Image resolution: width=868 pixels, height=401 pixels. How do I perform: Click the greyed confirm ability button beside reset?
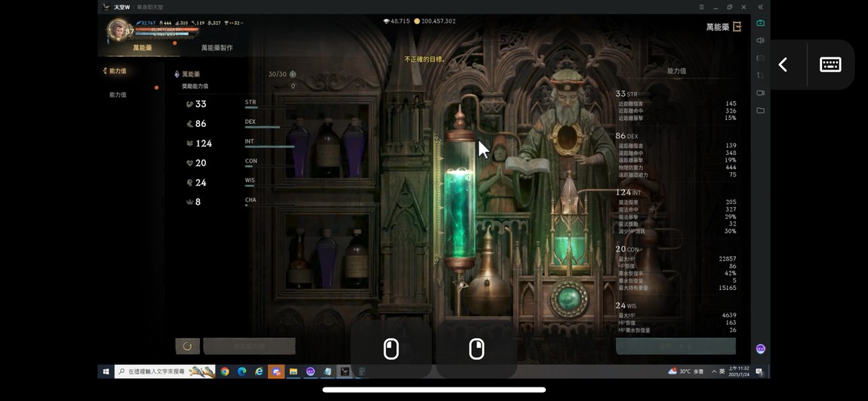[x=249, y=346]
